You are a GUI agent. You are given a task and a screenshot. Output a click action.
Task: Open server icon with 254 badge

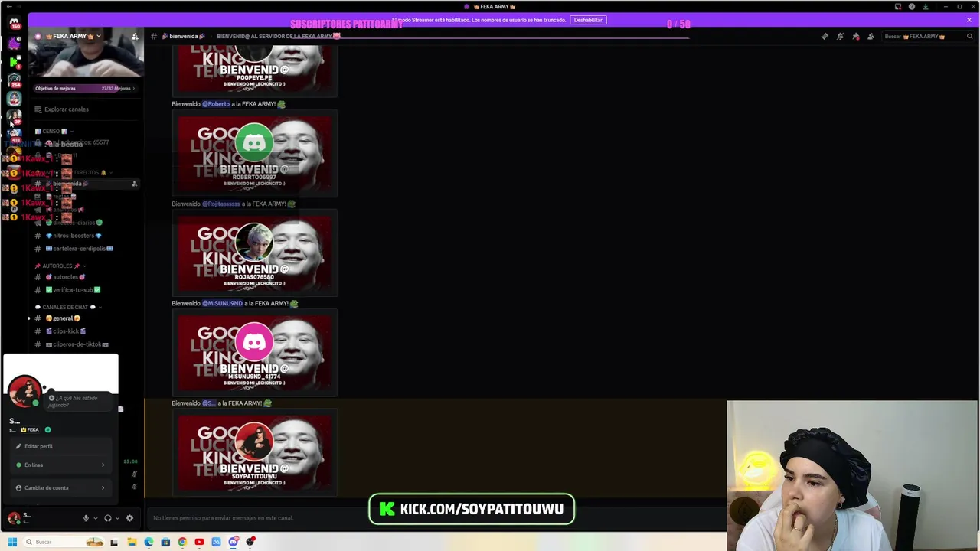point(14,80)
